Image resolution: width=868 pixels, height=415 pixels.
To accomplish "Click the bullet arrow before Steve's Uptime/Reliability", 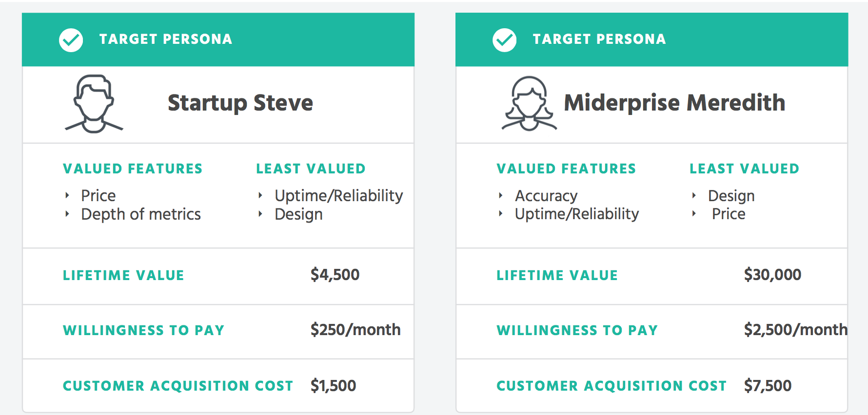I will tap(260, 195).
